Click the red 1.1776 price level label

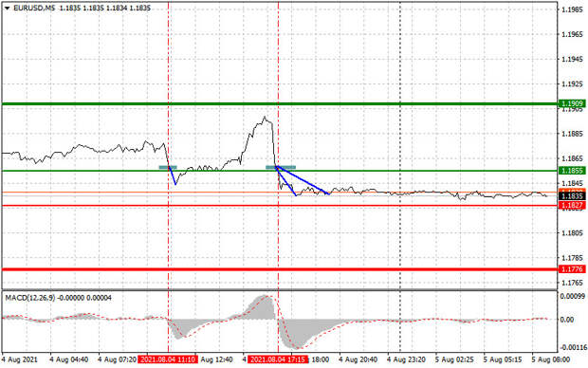[572, 269]
